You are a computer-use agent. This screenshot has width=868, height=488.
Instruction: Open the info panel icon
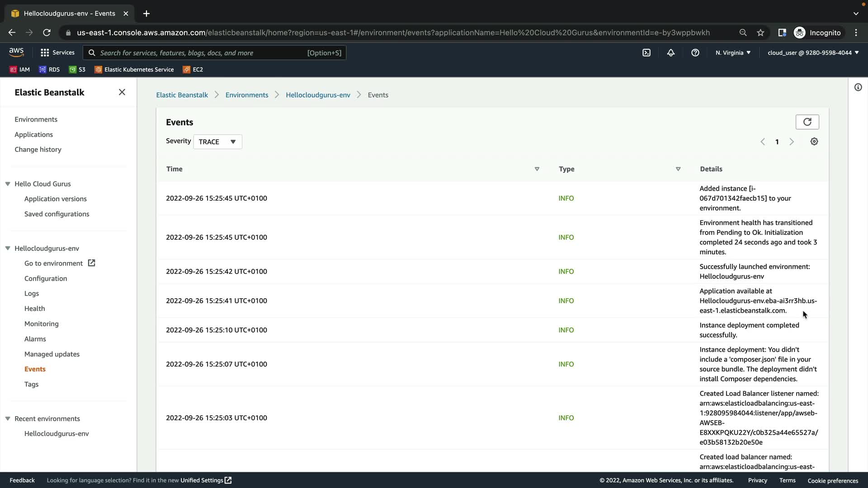(x=858, y=87)
